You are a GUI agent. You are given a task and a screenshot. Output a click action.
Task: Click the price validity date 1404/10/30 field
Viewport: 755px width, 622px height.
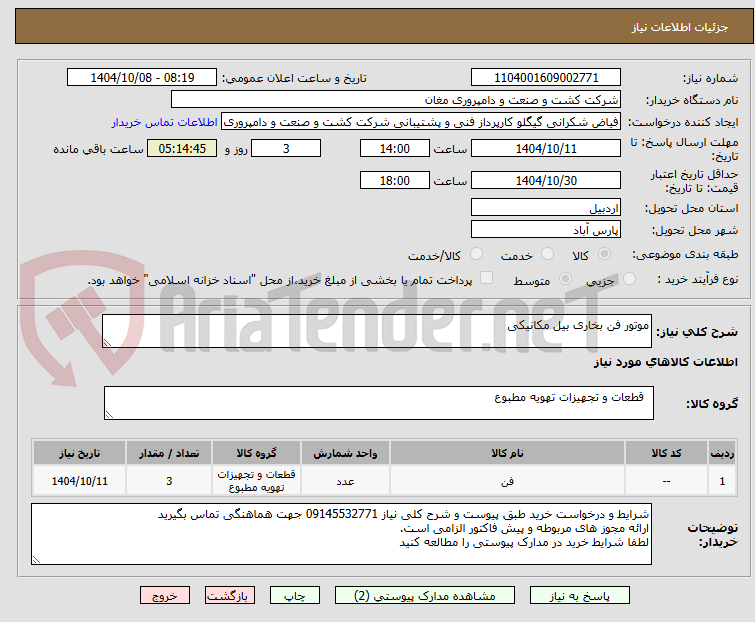pos(546,180)
